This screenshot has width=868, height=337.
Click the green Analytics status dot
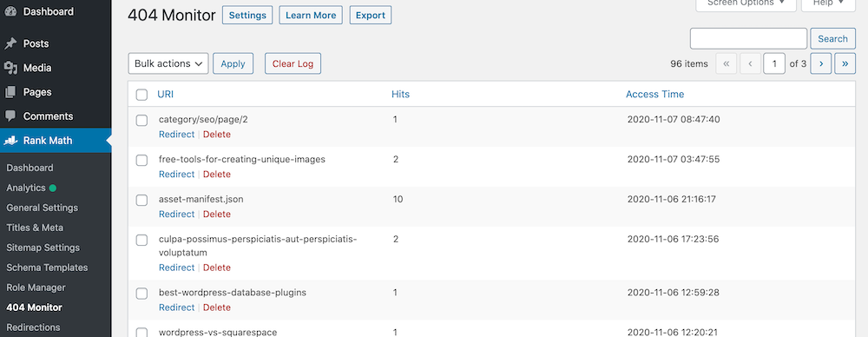53,188
